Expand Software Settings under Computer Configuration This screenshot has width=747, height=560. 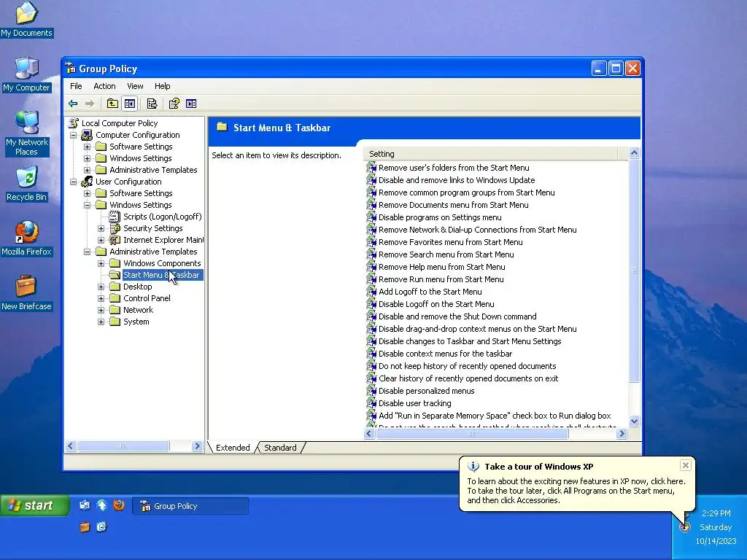(88, 147)
